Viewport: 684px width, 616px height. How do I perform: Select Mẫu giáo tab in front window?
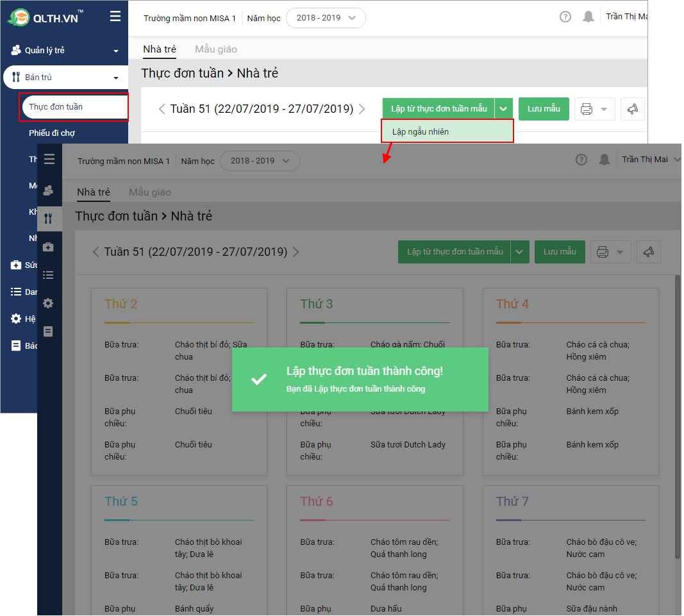pos(150,192)
